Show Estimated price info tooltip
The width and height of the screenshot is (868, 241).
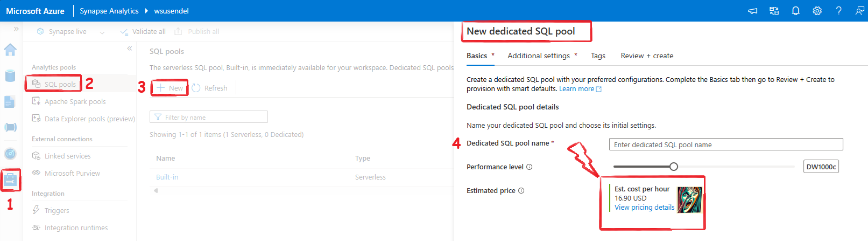click(x=521, y=191)
